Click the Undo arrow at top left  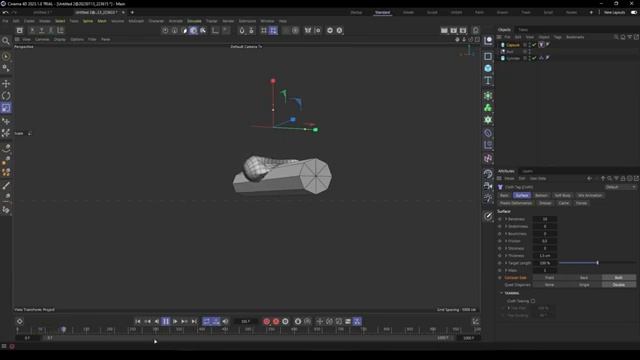5,12
